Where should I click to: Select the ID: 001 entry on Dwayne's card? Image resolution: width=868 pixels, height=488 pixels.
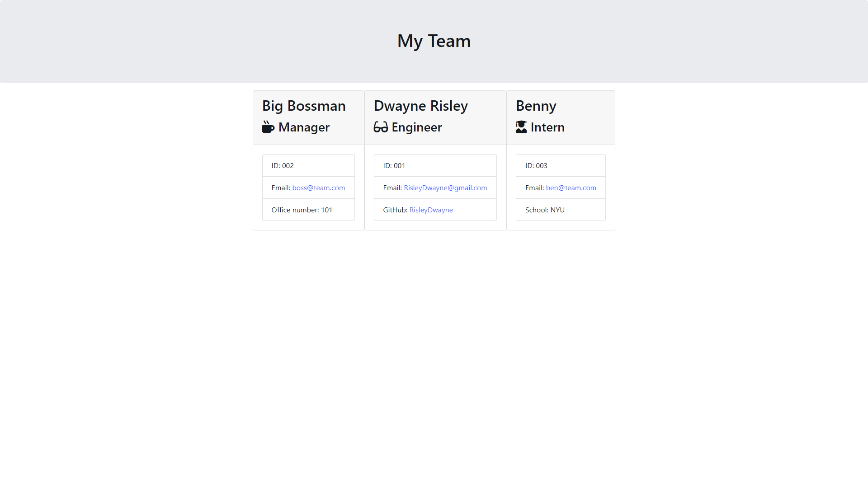click(x=435, y=165)
